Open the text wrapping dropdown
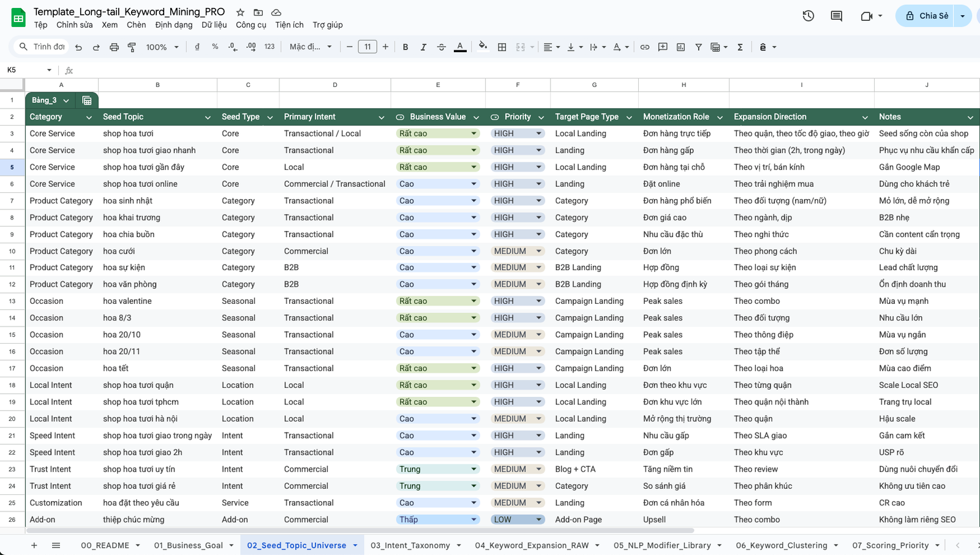The height and width of the screenshot is (555, 980). pos(597,47)
